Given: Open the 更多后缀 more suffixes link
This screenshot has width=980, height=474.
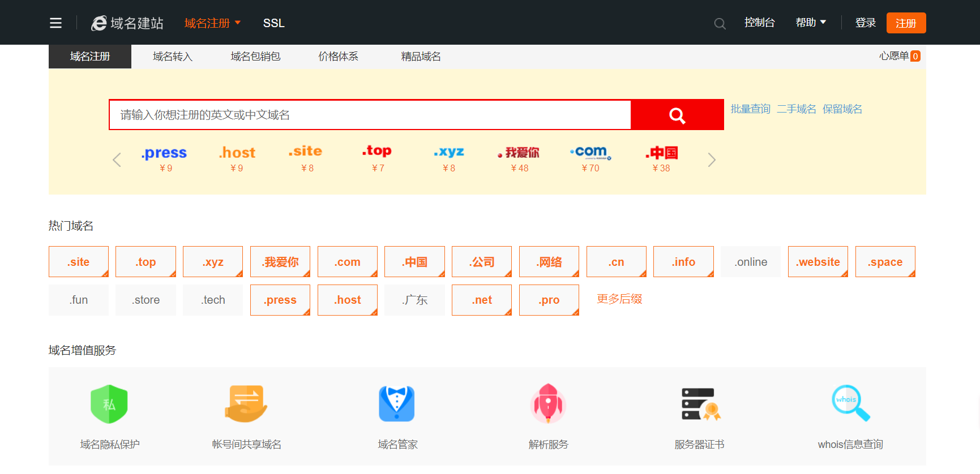Looking at the screenshot, I should point(619,299).
